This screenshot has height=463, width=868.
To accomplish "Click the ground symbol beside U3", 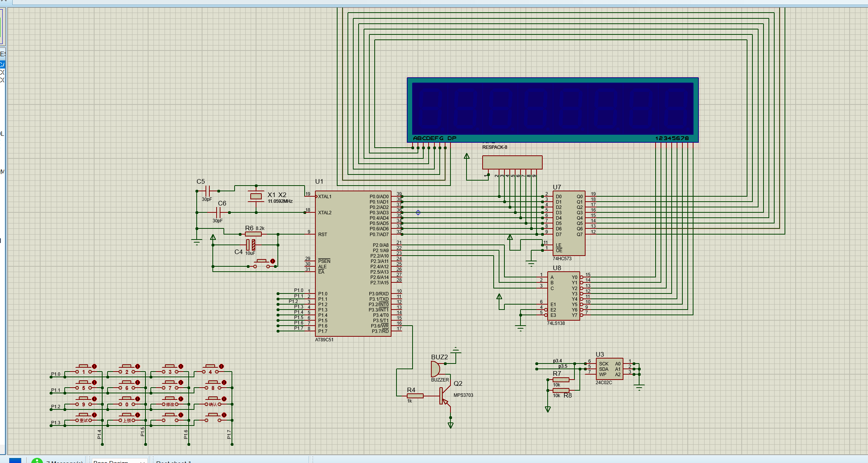I will click(639, 387).
